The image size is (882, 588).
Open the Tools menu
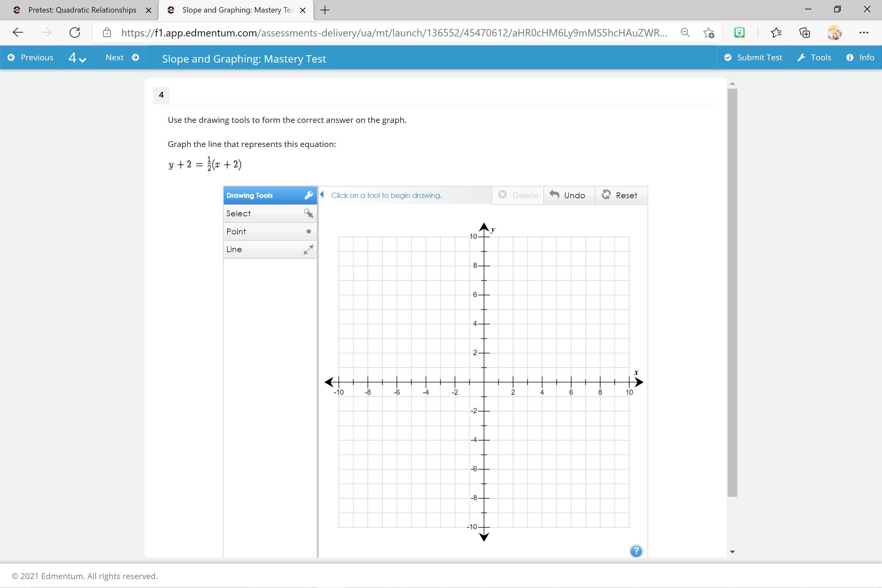tap(814, 57)
